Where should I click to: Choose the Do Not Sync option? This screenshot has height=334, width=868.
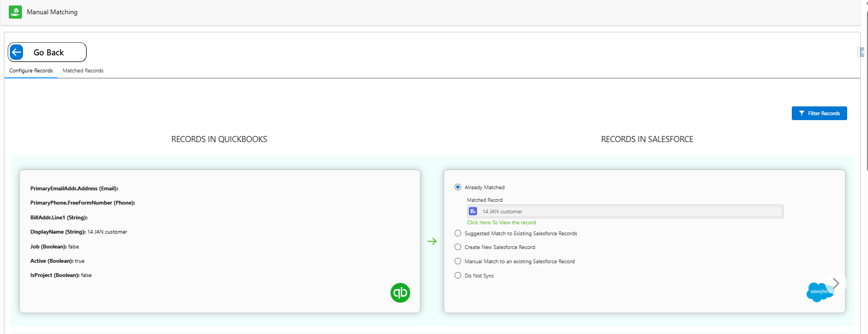(458, 275)
